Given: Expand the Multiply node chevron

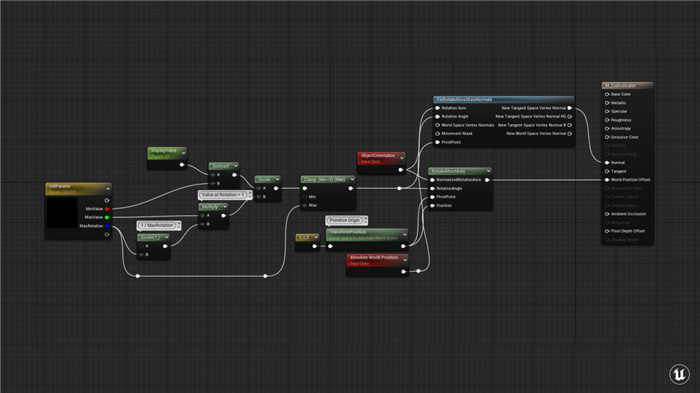Looking at the screenshot, I should click(225, 206).
